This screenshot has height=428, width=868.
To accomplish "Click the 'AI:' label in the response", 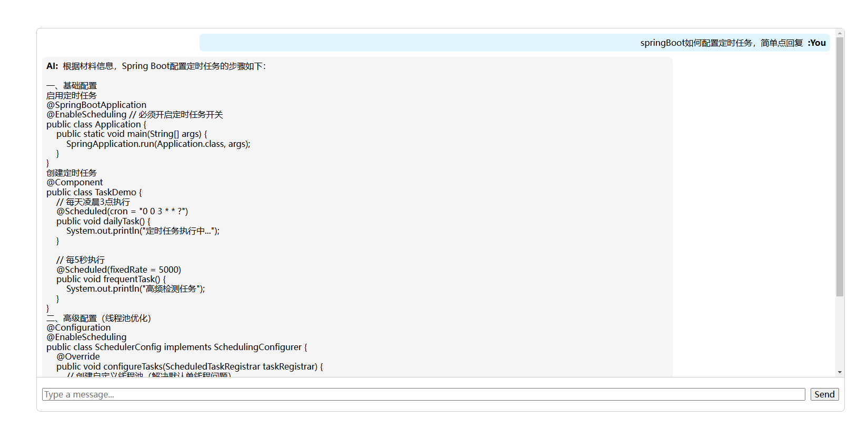I will [52, 66].
